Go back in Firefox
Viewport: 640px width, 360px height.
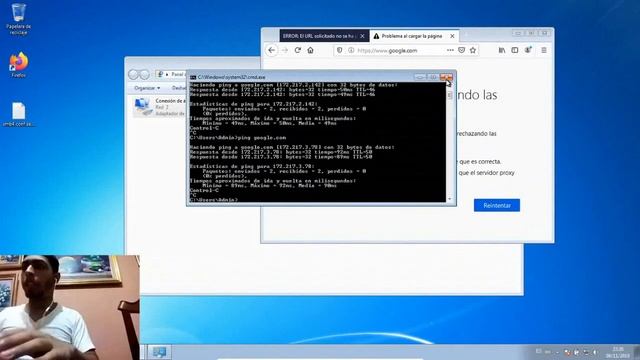tap(272, 50)
